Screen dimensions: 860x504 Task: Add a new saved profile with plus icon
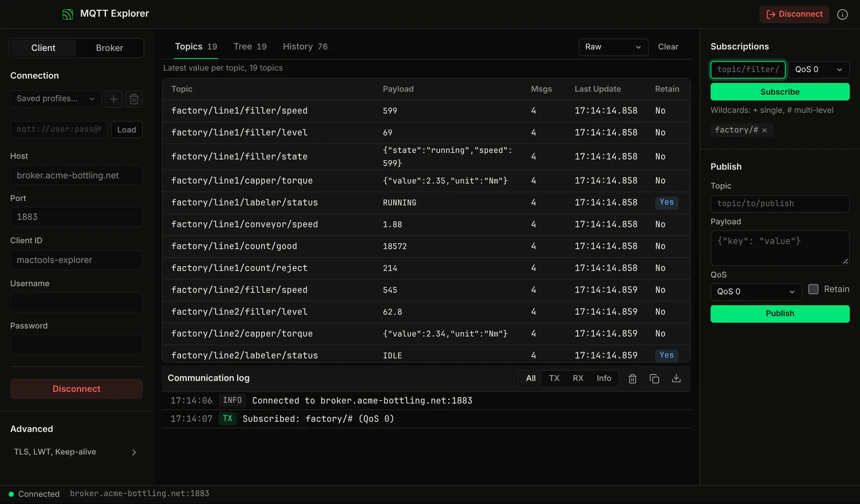click(x=113, y=99)
